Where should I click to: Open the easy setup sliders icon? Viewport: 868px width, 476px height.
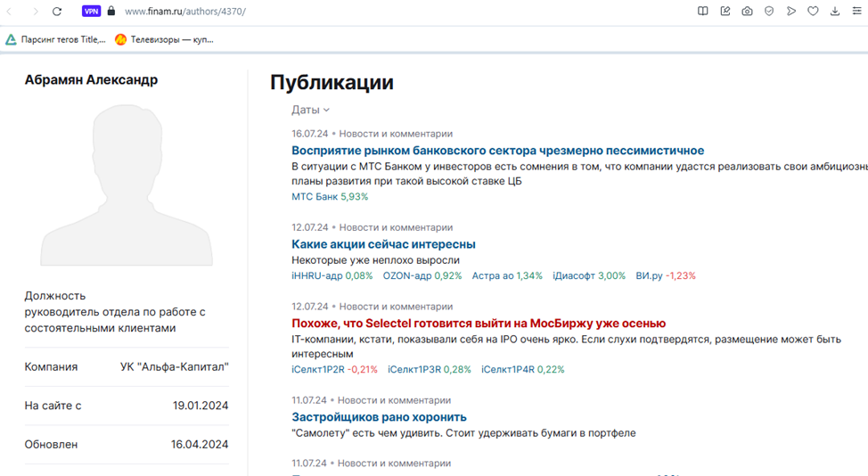tap(857, 11)
